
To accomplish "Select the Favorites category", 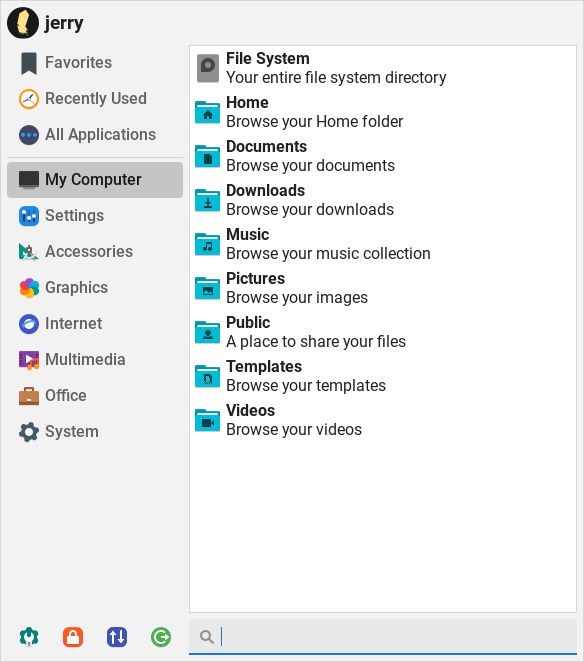I will [95, 62].
